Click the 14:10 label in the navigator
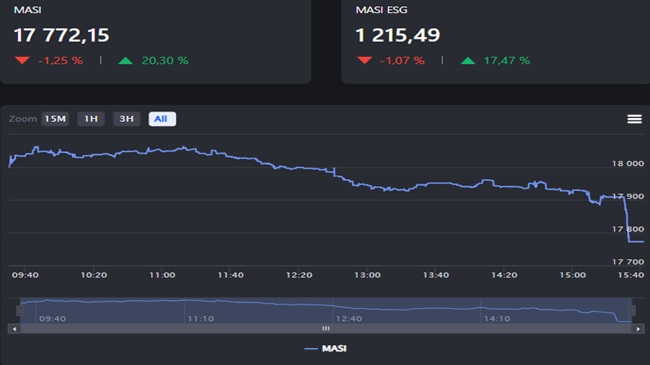 pyautogui.click(x=497, y=319)
